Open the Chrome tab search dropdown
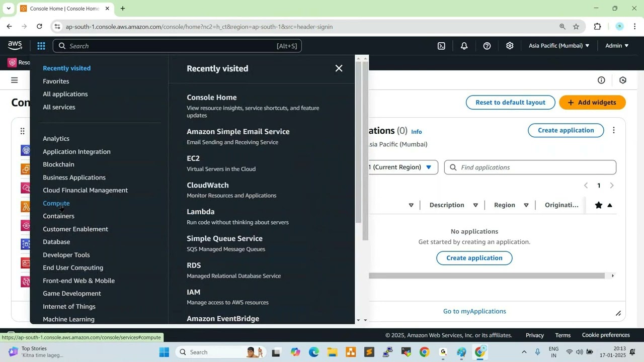Image resolution: width=644 pixels, height=362 pixels. tap(9, 9)
